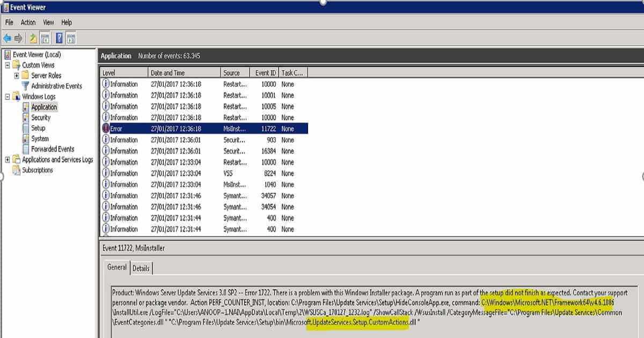Click the System log icon
The width and height of the screenshot is (644, 338).
click(x=26, y=138)
